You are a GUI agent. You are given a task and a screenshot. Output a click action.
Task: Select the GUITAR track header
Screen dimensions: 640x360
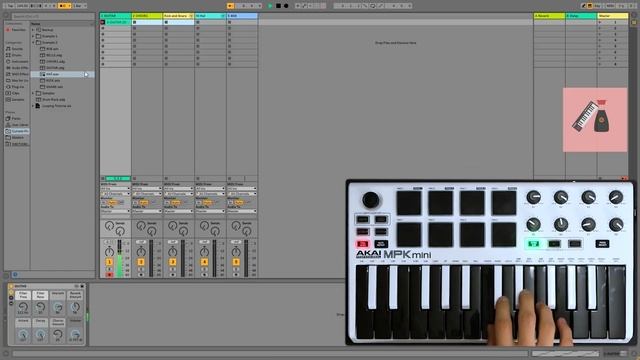coord(116,16)
